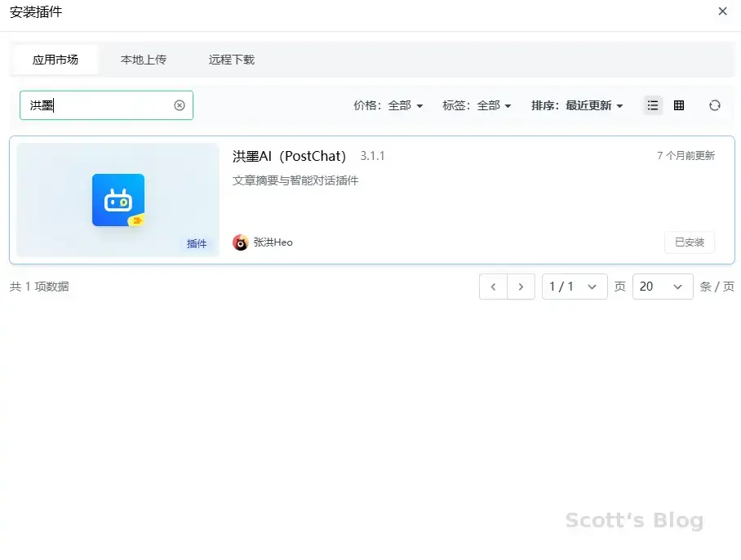Clear the search field with the X icon
The width and height of the screenshot is (741, 560).
(180, 105)
